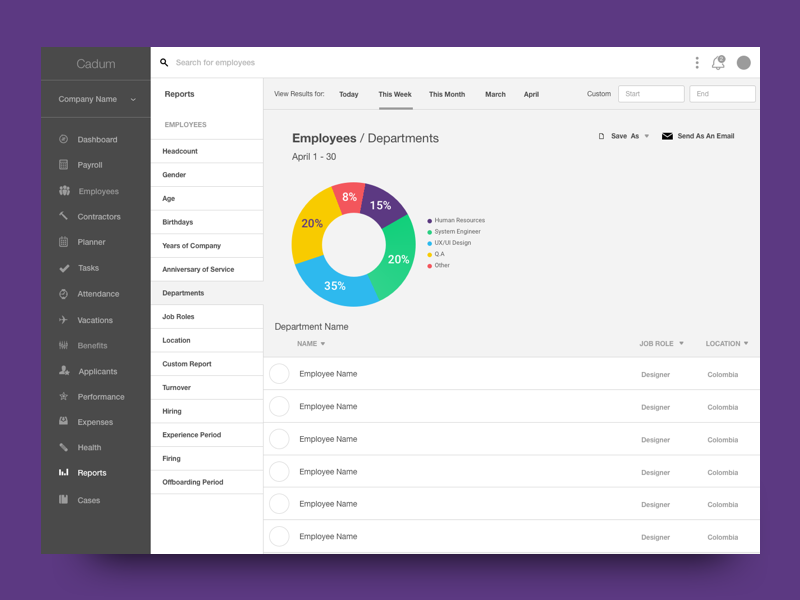This screenshot has height=600, width=800.
Task: Switch to the March tab
Action: click(x=495, y=94)
